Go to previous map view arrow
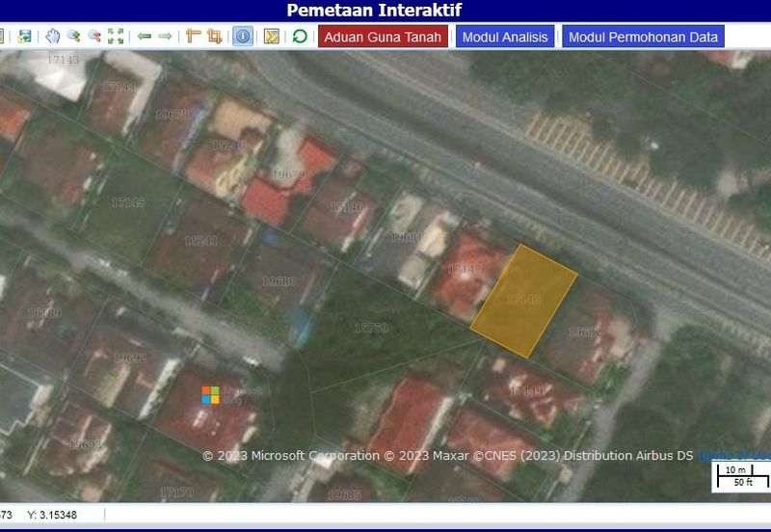The image size is (771, 532). click(145, 37)
